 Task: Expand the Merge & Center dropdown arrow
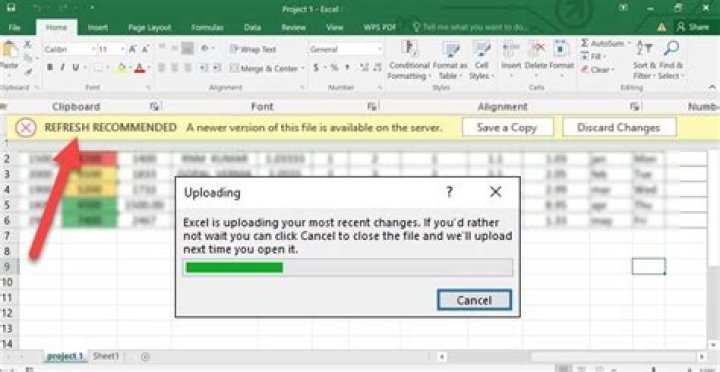[x=303, y=68]
